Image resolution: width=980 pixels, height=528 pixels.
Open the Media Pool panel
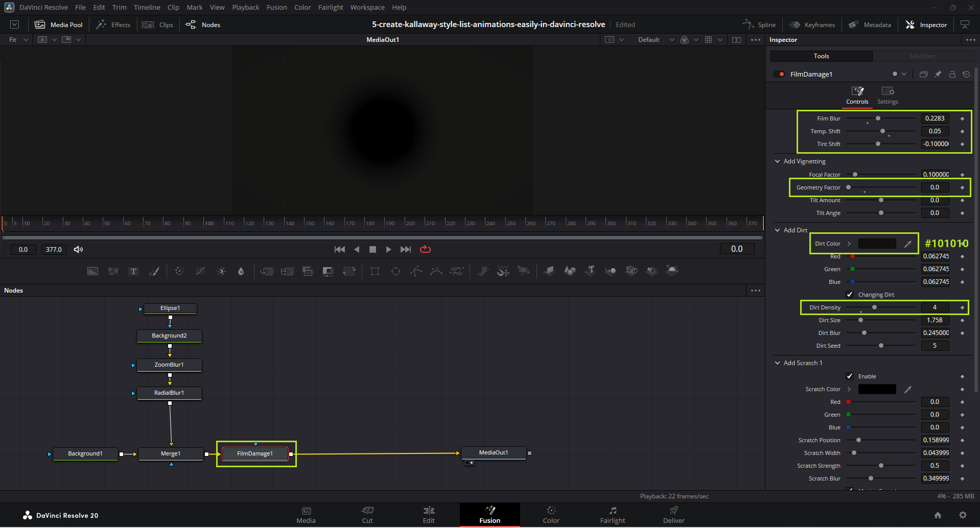59,25
